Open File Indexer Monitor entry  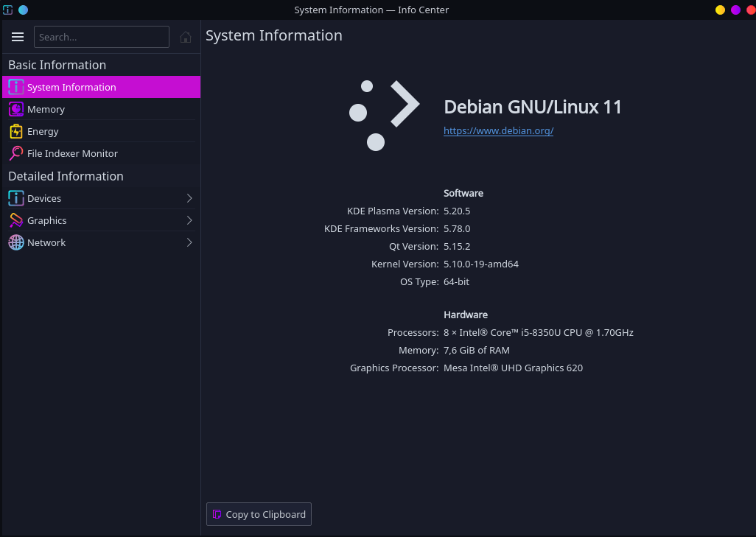(x=101, y=153)
